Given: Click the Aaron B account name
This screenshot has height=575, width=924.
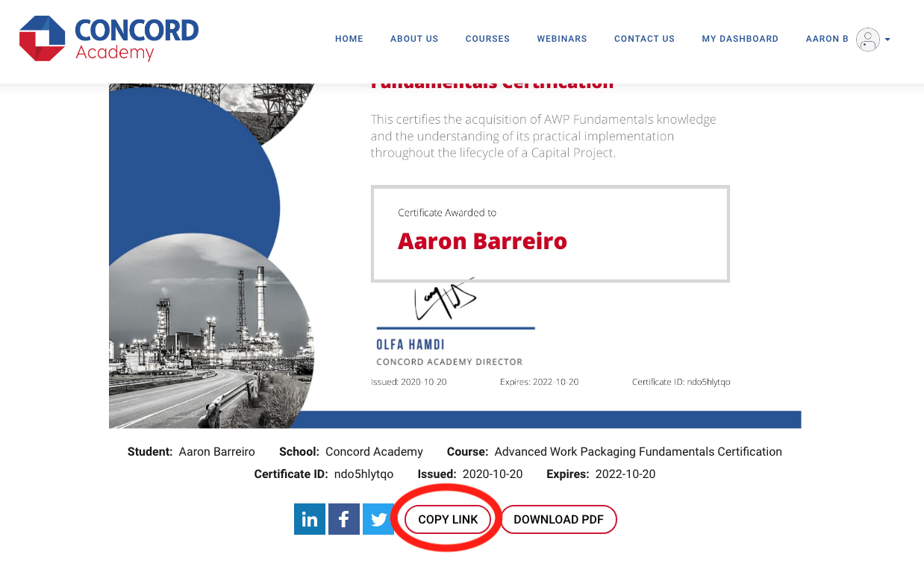Looking at the screenshot, I should 827,39.
